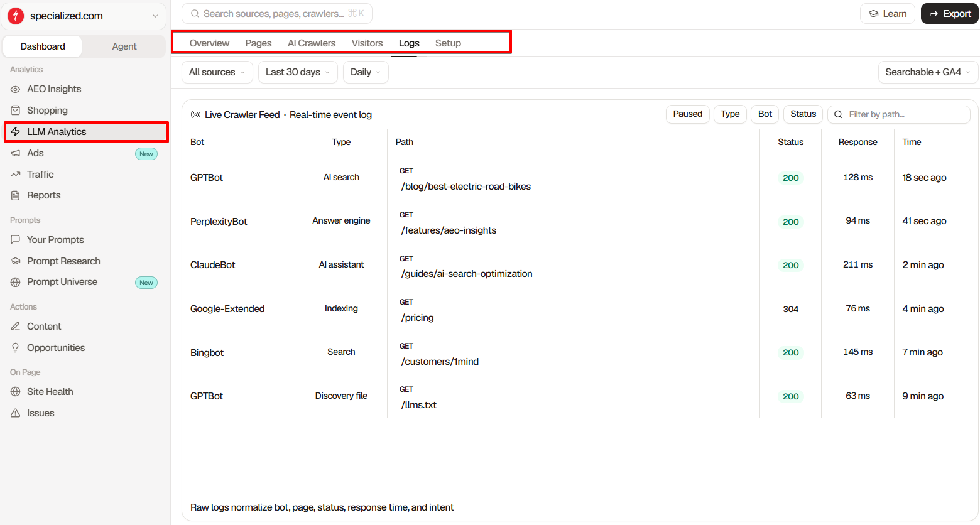Open the AI Crawlers tab
Image resolution: width=980 pixels, height=525 pixels.
tap(312, 43)
